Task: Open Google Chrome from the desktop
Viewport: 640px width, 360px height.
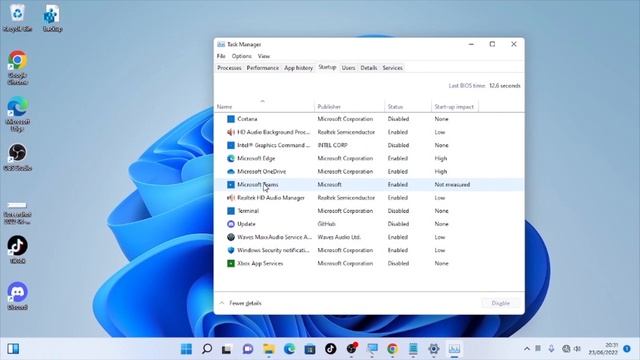Action: click(18, 67)
